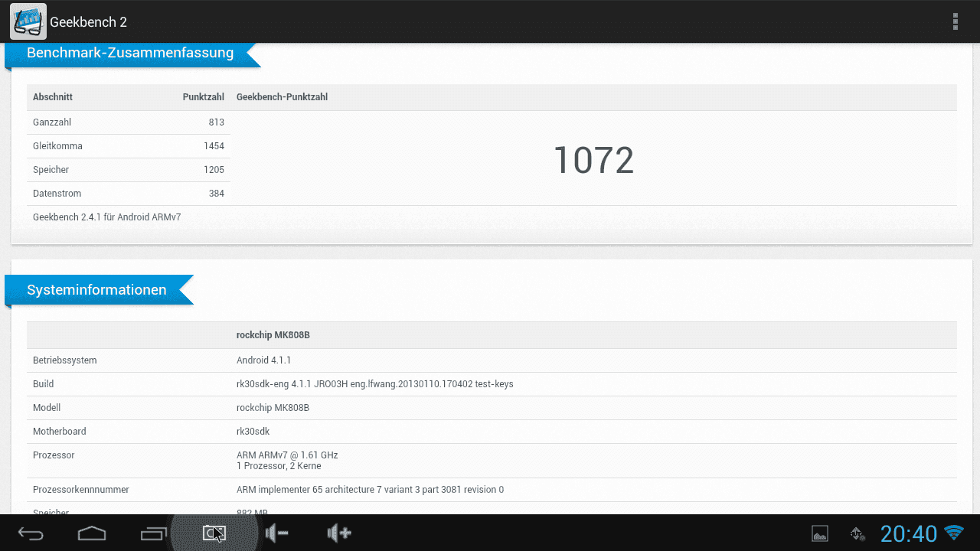
Task: Tap the Geekbench 2 app icon
Action: click(x=28, y=21)
